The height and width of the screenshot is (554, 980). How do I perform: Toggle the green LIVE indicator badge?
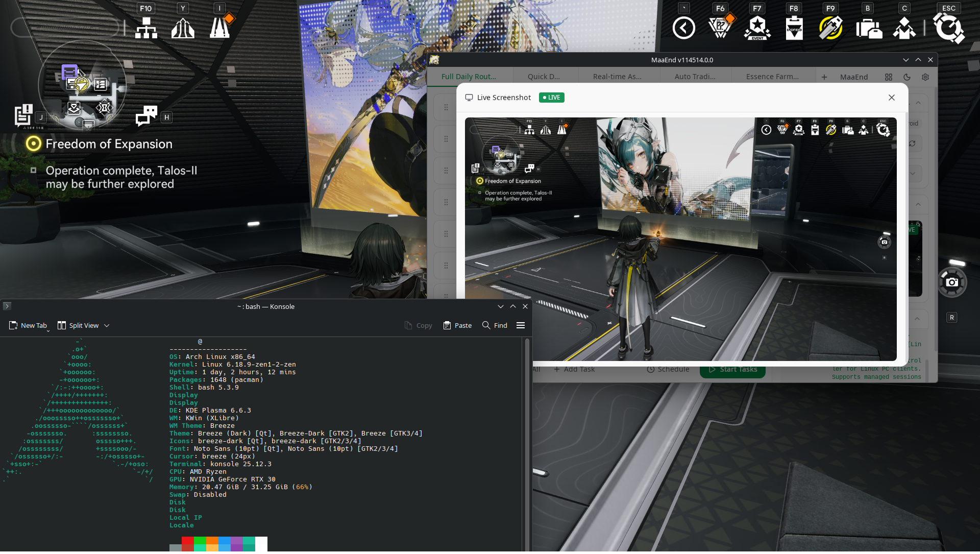551,98
